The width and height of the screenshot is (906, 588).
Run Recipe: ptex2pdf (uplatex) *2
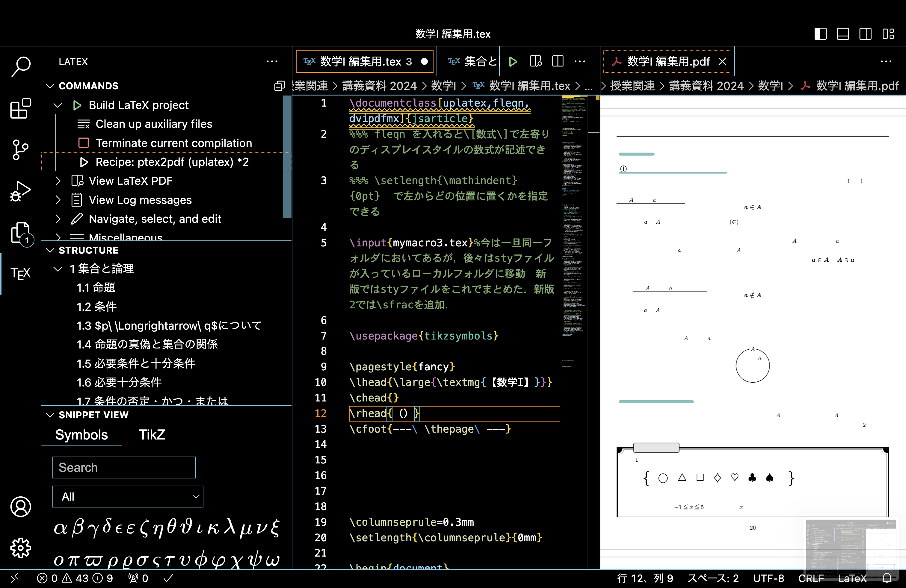pyautogui.click(x=172, y=162)
